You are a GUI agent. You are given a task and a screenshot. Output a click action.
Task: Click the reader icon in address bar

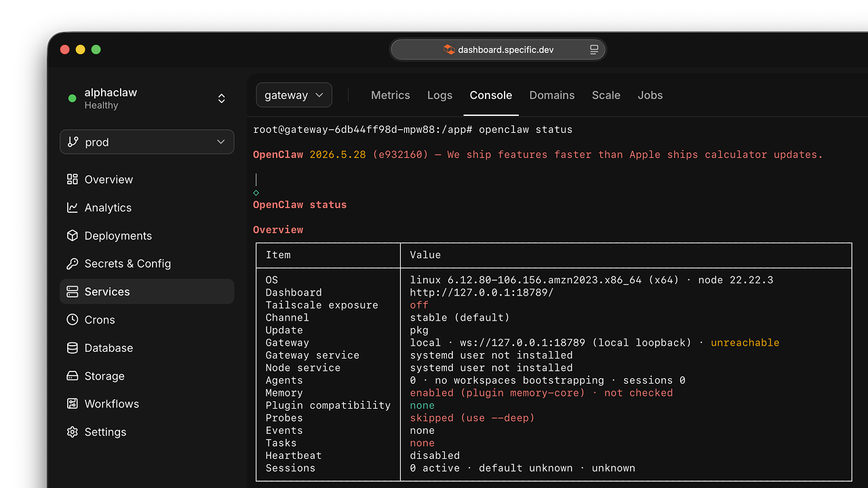click(594, 49)
